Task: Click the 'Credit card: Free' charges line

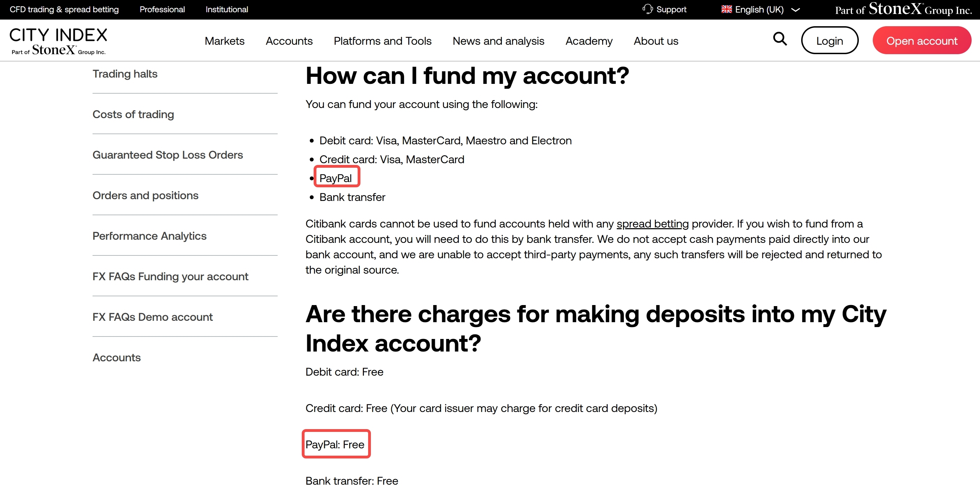Action: coord(481,408)
